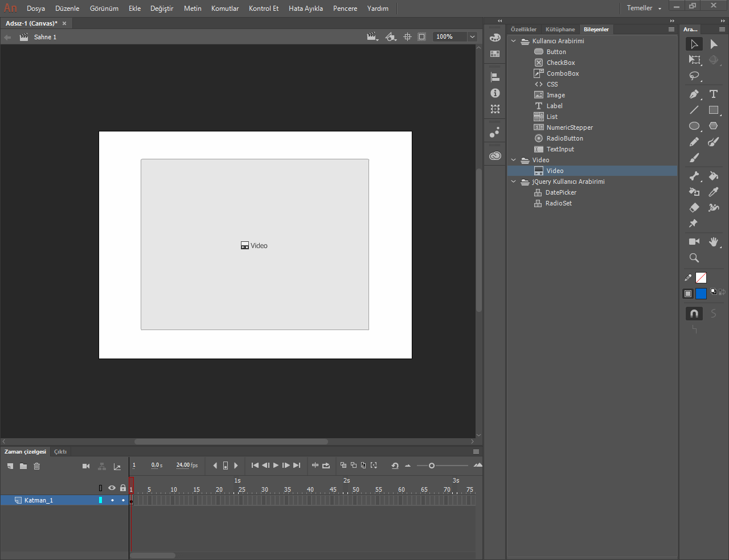Select the Pen tool
The width and height of the screenshot is (729, 560).
[x=694, y=94]
